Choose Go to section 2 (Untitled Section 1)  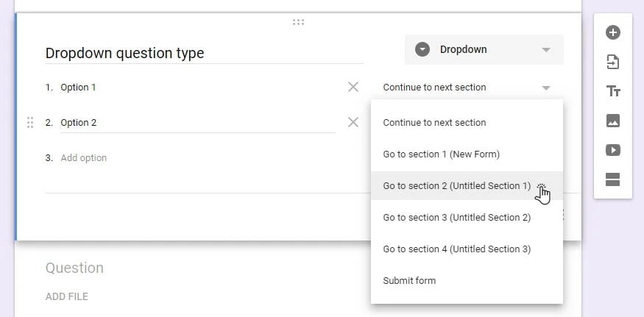coord(456,186)
